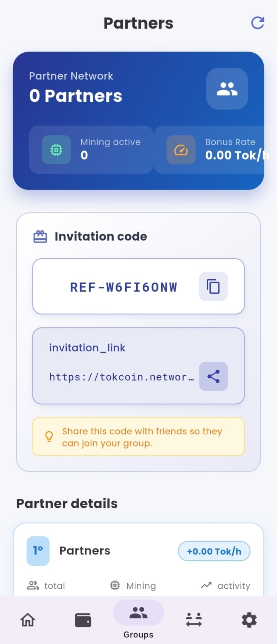This screenshot has width=277, height=644.
Task: Tap the refresh icon beside Partners title
Action: click(258, 23)
